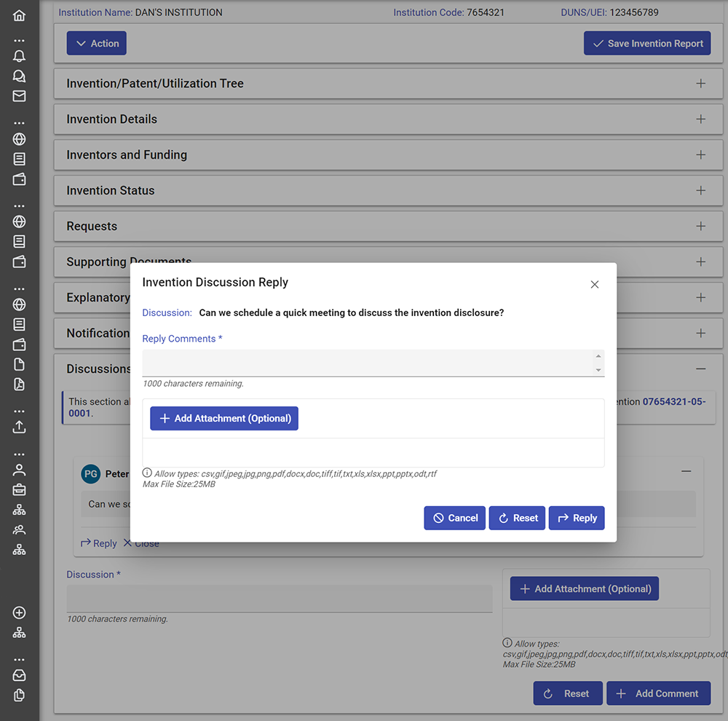Open the inbox tray icon in sidebar
This screenshot has height=721, width=728.
19,675
